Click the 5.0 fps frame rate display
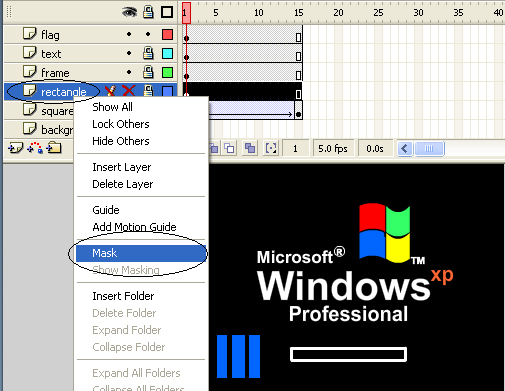This screenshot has width=505, height=391. pos(333,148)
